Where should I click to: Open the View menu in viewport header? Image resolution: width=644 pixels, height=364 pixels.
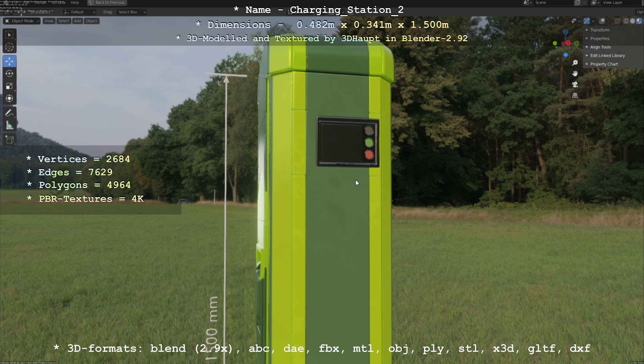[49, 21]
